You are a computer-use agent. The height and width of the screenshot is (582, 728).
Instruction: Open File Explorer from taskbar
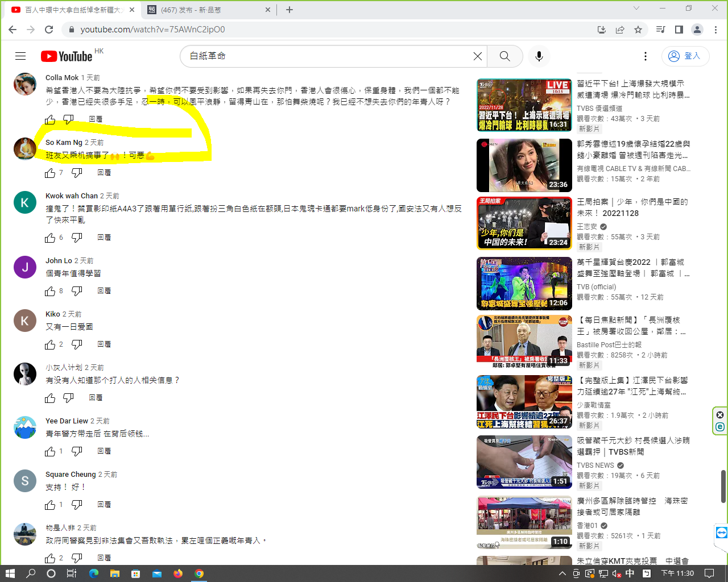pos(115,573)
